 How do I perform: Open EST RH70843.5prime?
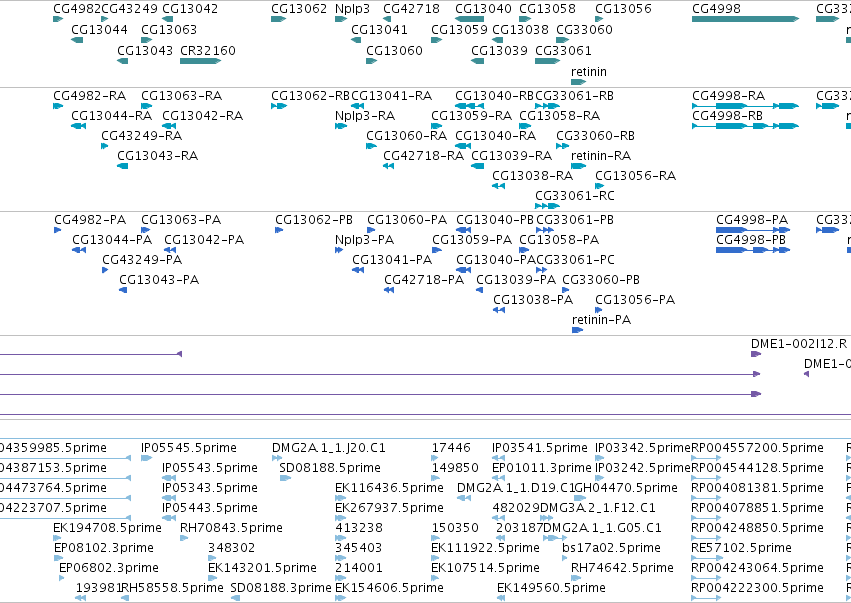pyautogui.click(x=232, y=528)
